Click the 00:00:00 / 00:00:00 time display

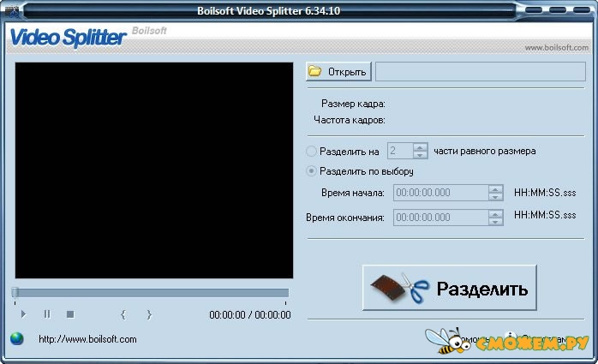point(250,315)
